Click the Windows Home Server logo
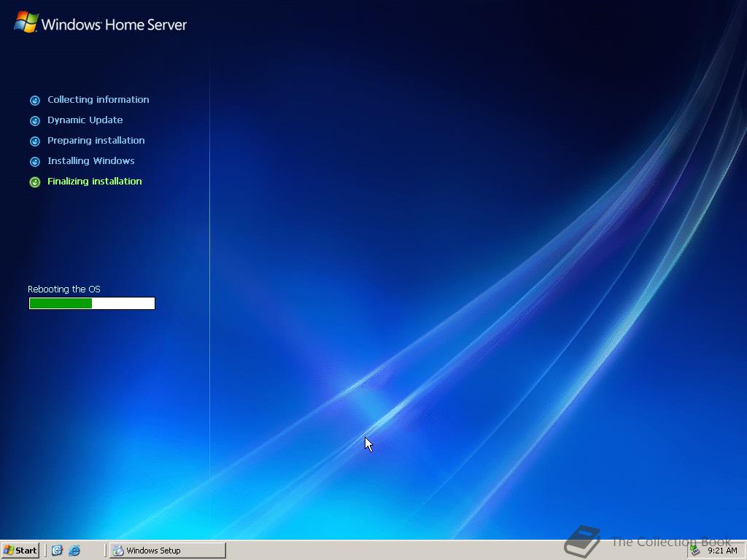747x560 pixels. [101, 23]
